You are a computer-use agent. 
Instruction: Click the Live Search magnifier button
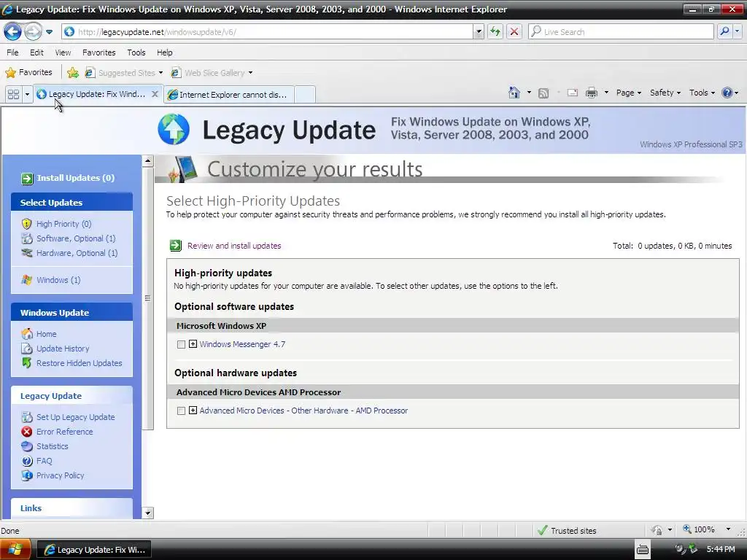tap(724, 32)
